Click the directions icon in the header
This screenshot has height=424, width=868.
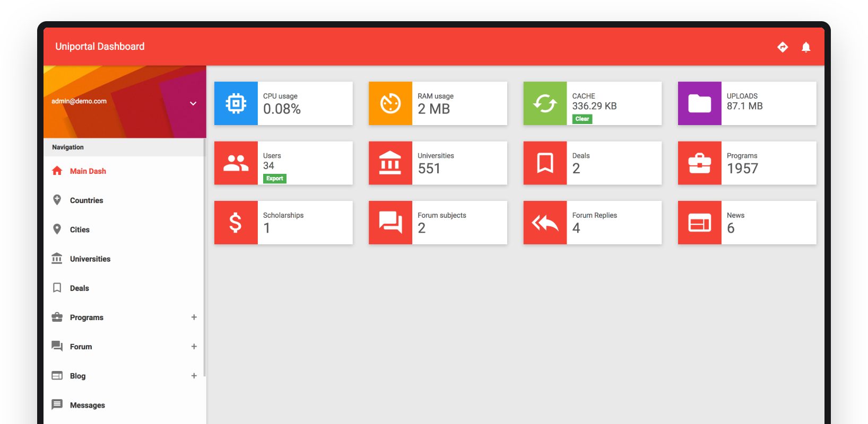click(x=783, y=47)
